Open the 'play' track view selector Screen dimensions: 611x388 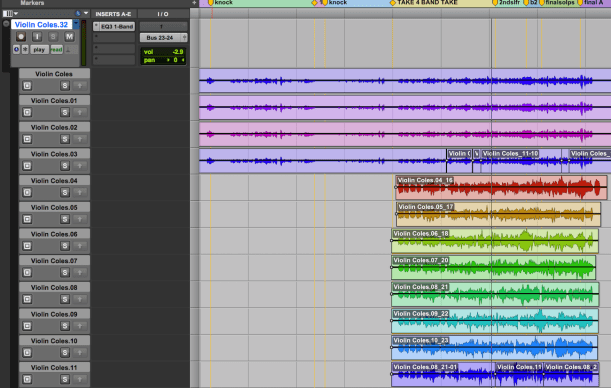pyautogui.click(x=39, y=49)
